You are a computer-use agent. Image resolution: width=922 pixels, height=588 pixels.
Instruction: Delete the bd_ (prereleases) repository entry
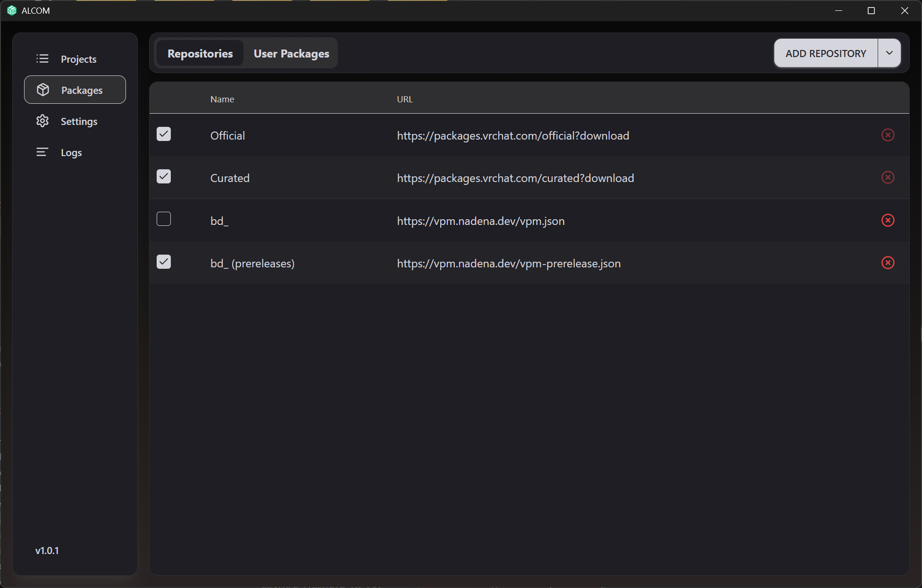[x=888, y=263]
